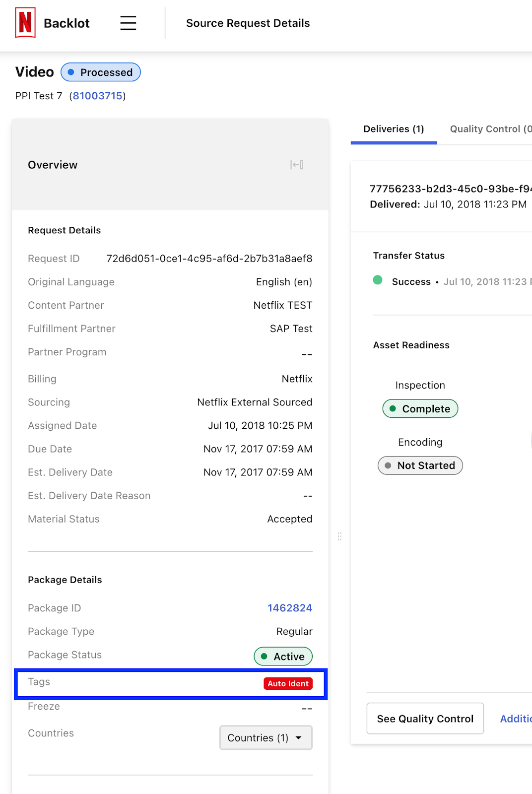Click the Package Details section heading
This screenshot has width=532, height=794.
(x=65, y=580)
